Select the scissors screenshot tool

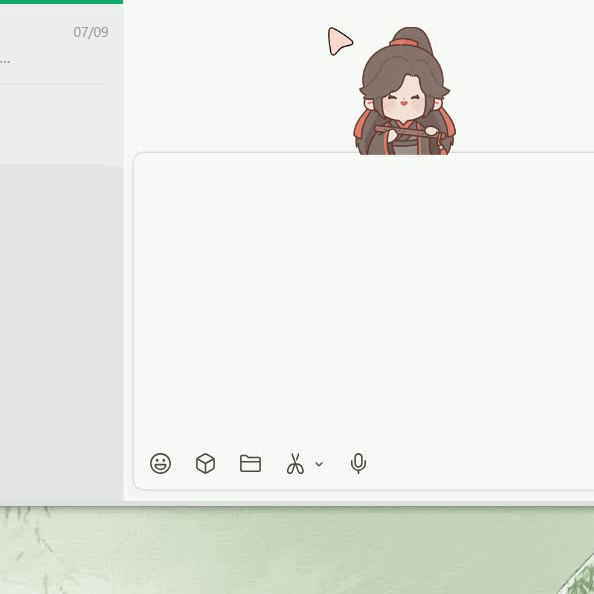click(x=295, y=463)
